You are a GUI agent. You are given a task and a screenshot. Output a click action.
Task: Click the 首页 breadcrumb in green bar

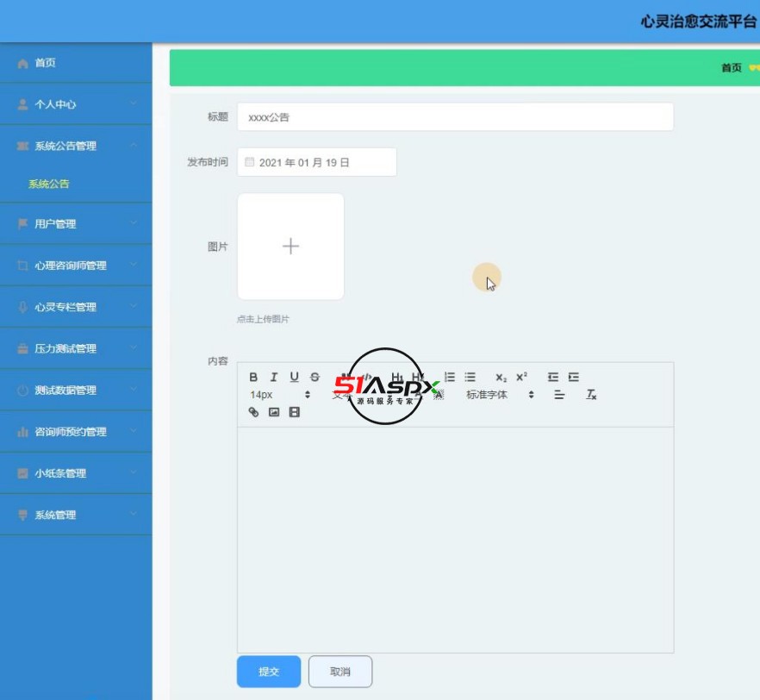732,68
